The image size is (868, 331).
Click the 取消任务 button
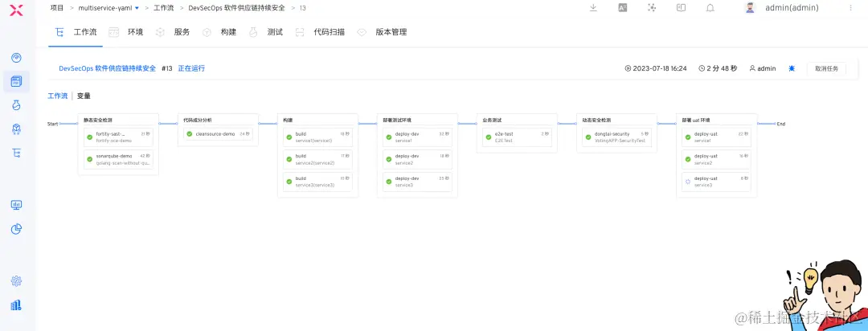[826, 68]
